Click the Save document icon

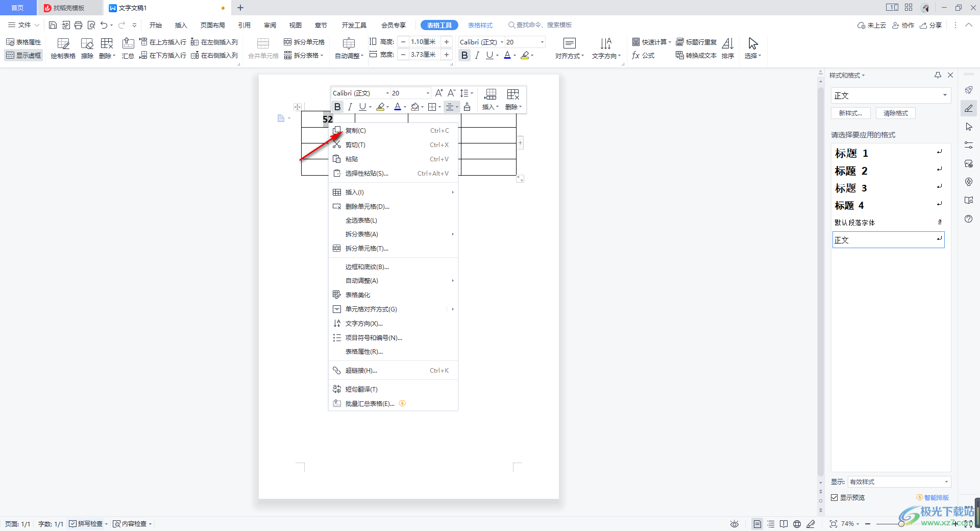coord(53,25)
